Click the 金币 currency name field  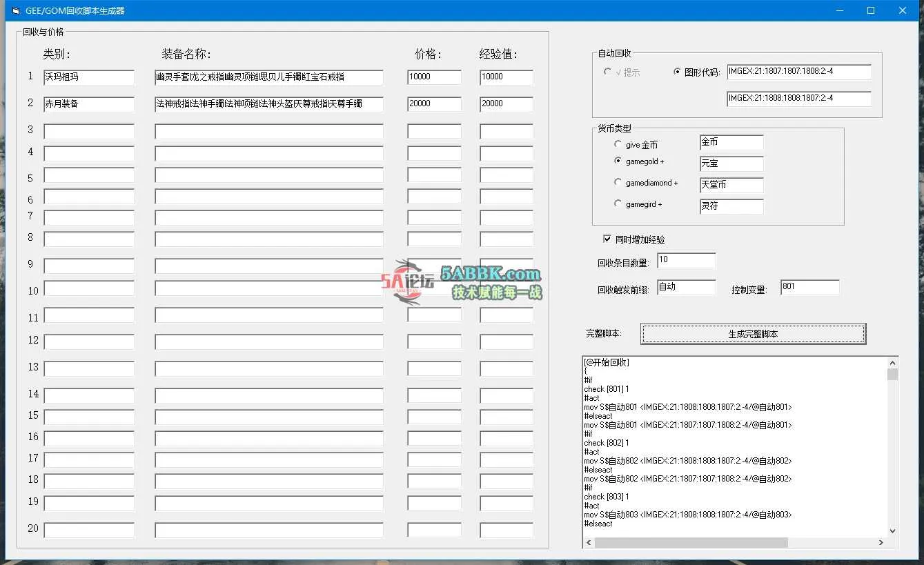point(731,142)
